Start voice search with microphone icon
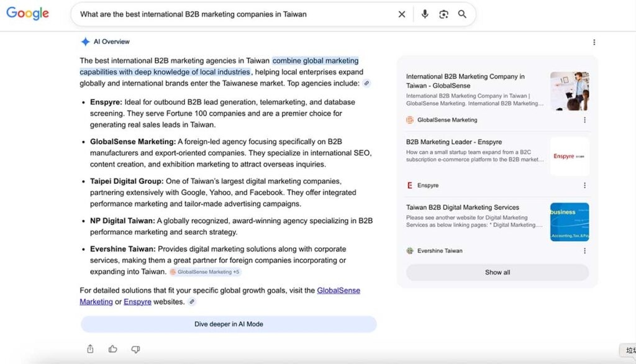This screenshot has height=364, width=636. click(x=425, y=14)
